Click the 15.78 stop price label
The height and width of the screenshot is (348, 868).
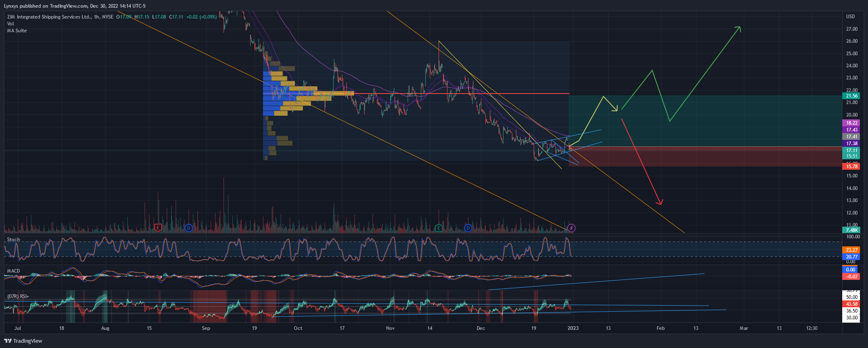coord(851,167)
